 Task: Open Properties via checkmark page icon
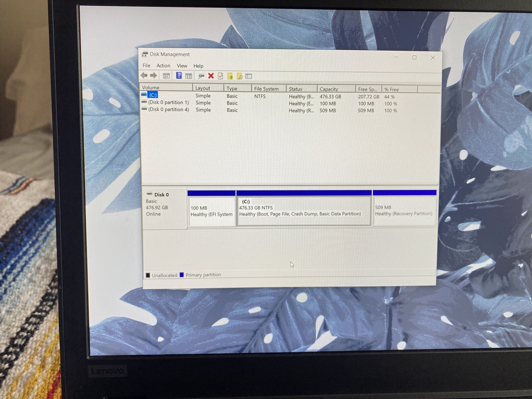(x=220, y=76)
